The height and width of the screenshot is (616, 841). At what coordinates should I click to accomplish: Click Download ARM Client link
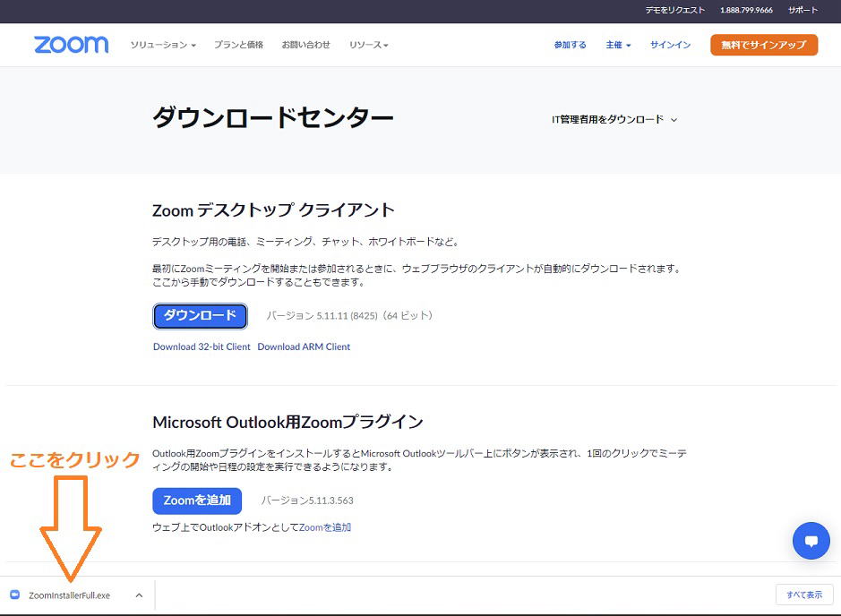click(x=304, y=346)
